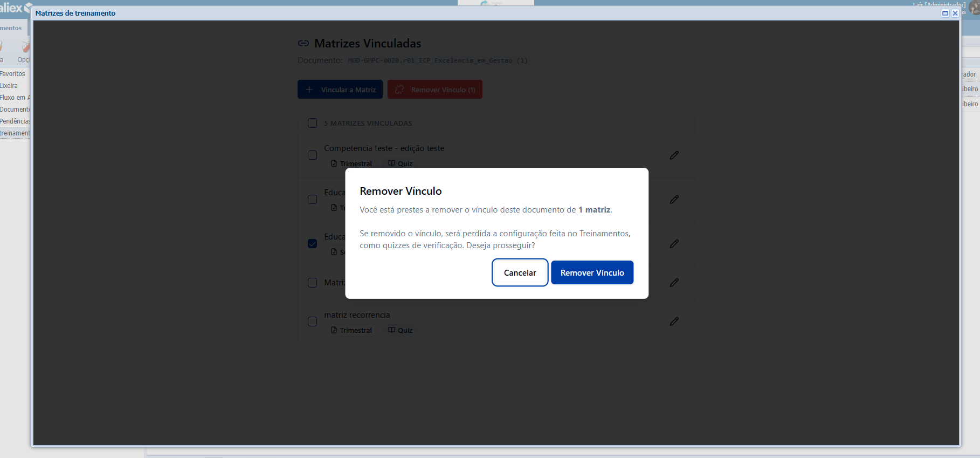Toggle the select-all 5 Matrizes Vinculadas checkbox
Viewport: 980px width, 458px height.
(x=312, y=123)
